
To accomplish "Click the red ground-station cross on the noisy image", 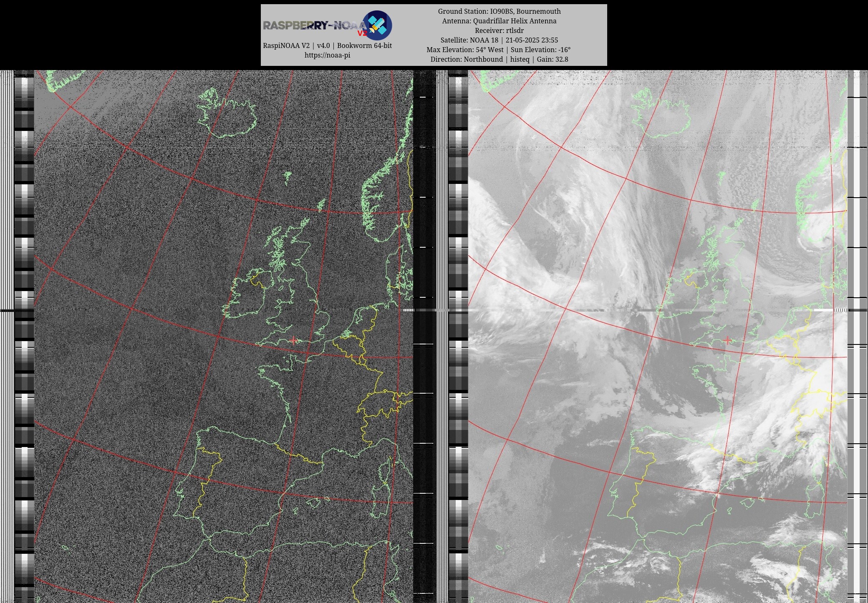I will (294, 340).
